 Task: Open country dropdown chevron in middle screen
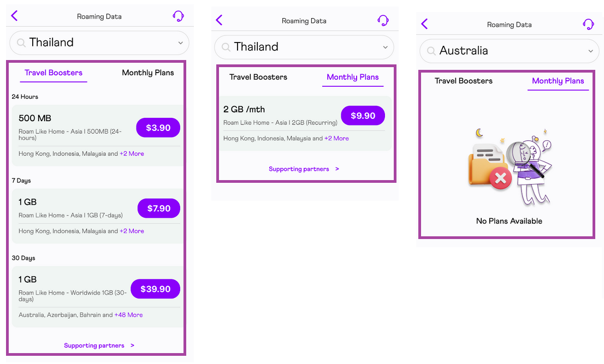[x=385, y=47]
